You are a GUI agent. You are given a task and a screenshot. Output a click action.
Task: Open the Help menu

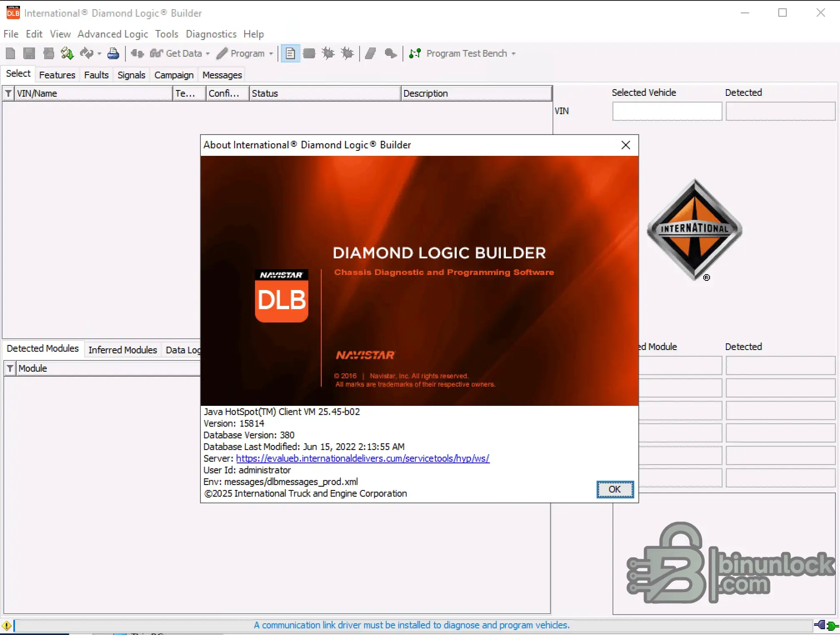[x=254, y=34]
